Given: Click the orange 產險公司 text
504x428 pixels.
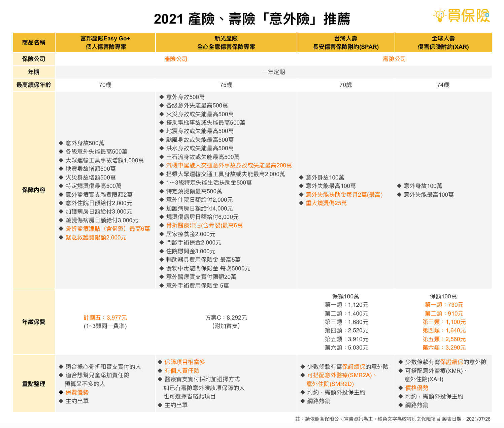Looking at the screenshot, I should [176, 59].
